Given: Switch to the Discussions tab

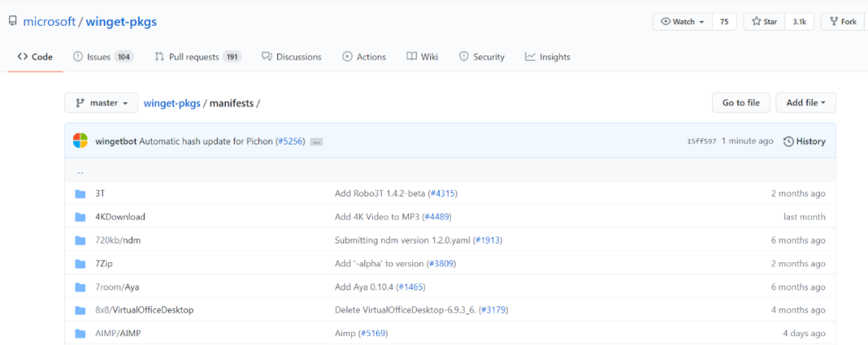Looking at the screenshot, I should click(x=292, y=56).
